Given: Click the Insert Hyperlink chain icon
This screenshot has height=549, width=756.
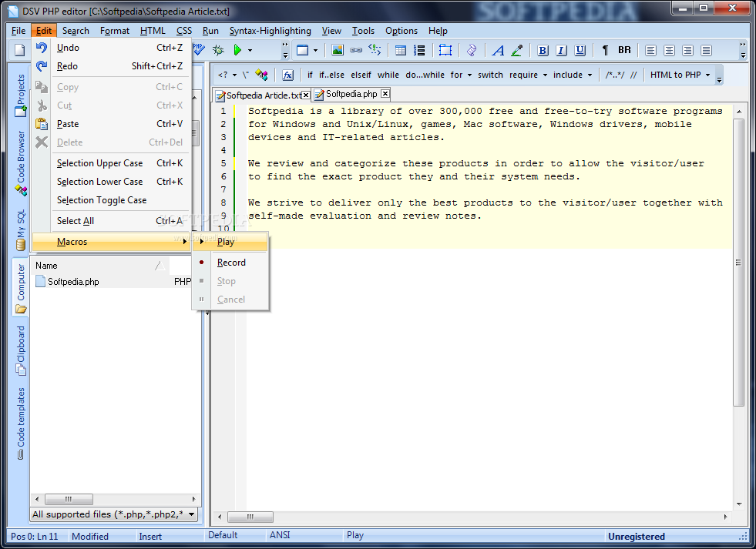Looking at the screenshot, I should (x=356, y=50).
